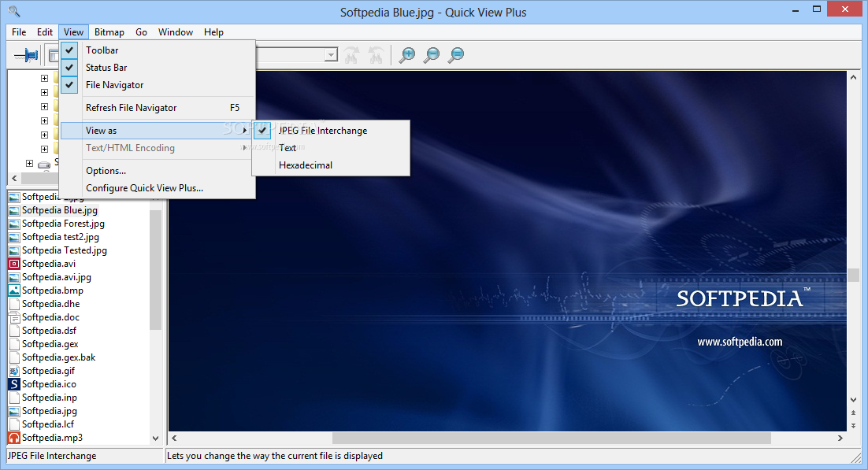Screen dimensions: 868x470
Task: Open the File menu
Action: pyautogui.click(x=19, y=32)
